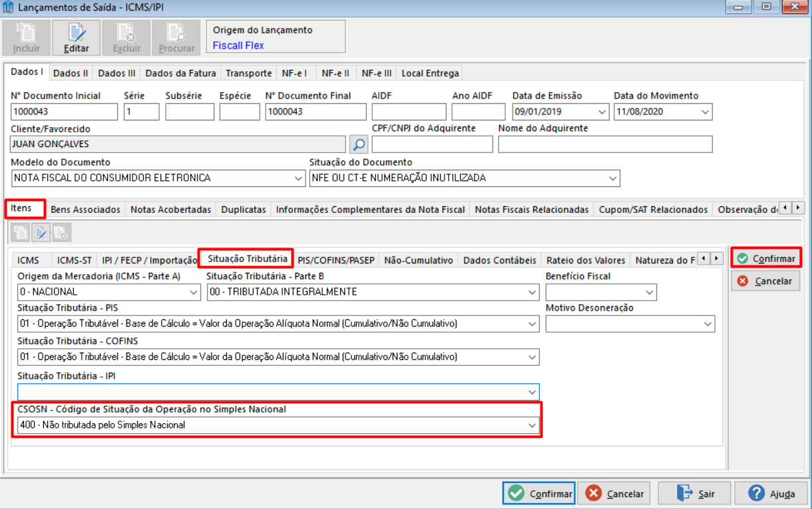Image resolution: width=812 pixels, height=509 pixels.
Task: Switch to the Dados I tab
Action: click(x=27, y=72)
